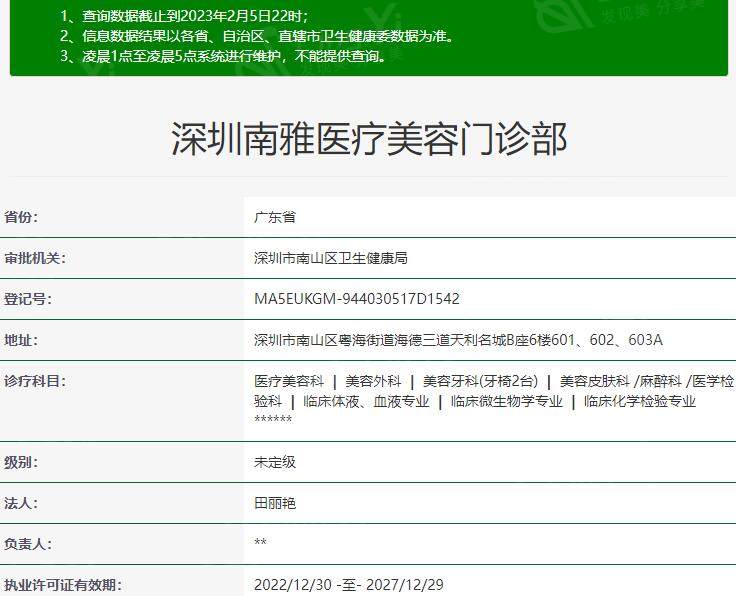Click 美容外科 in the subject list
The width and height of the screenshot is (736, 596).
[373, 381]
